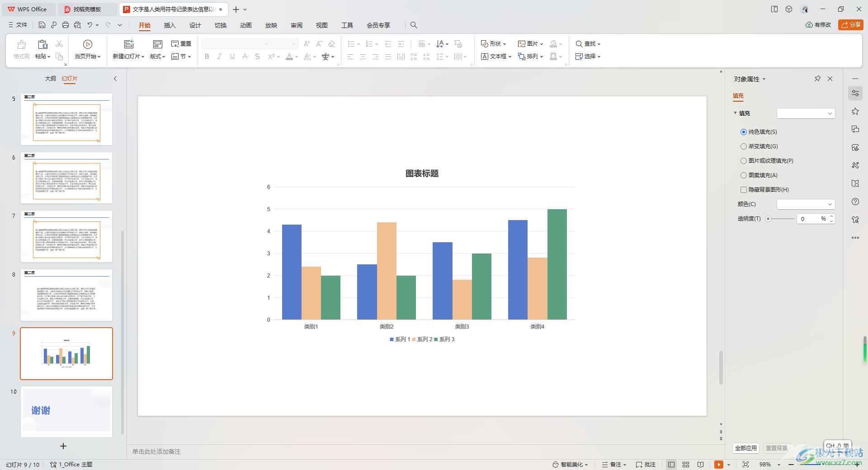Screen dimensions: 868x470
Task: Click the 分享 share button
Action: coord(851,25)
